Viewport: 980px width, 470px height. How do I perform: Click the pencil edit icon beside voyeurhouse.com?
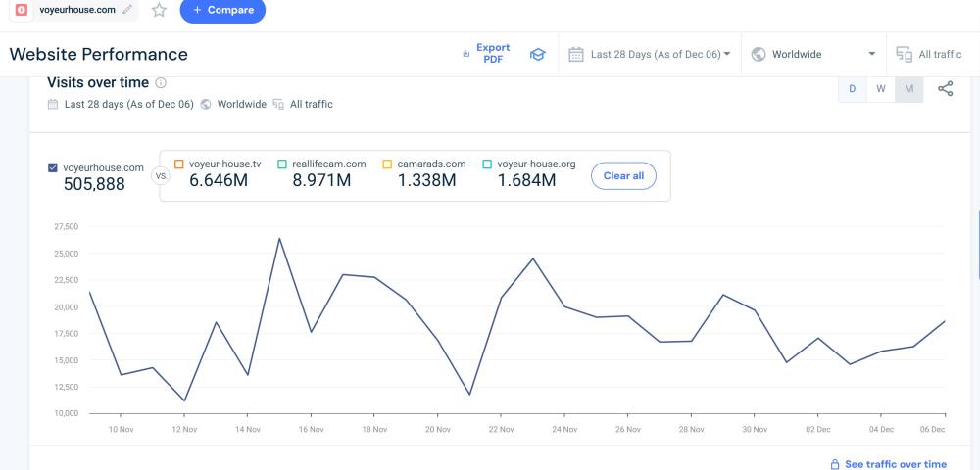pos(127,10)
